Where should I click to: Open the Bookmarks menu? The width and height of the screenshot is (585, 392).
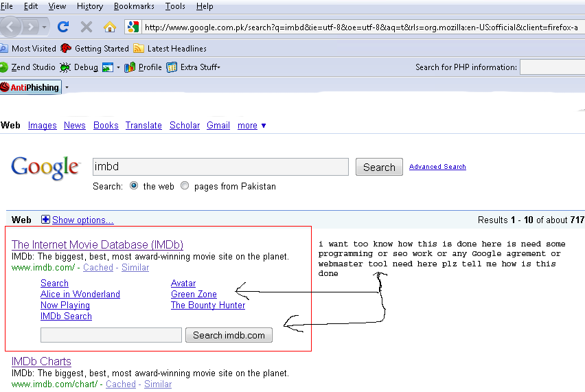point(134,6)
